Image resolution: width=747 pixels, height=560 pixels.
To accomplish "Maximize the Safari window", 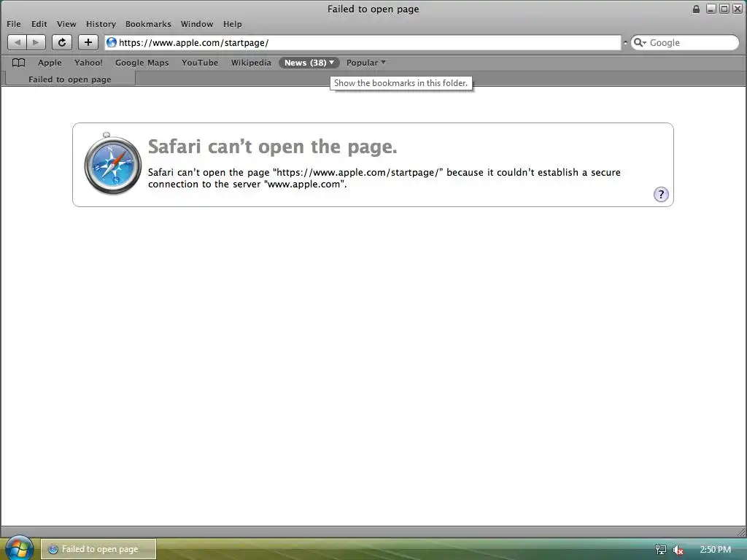I will coord(724,9).
